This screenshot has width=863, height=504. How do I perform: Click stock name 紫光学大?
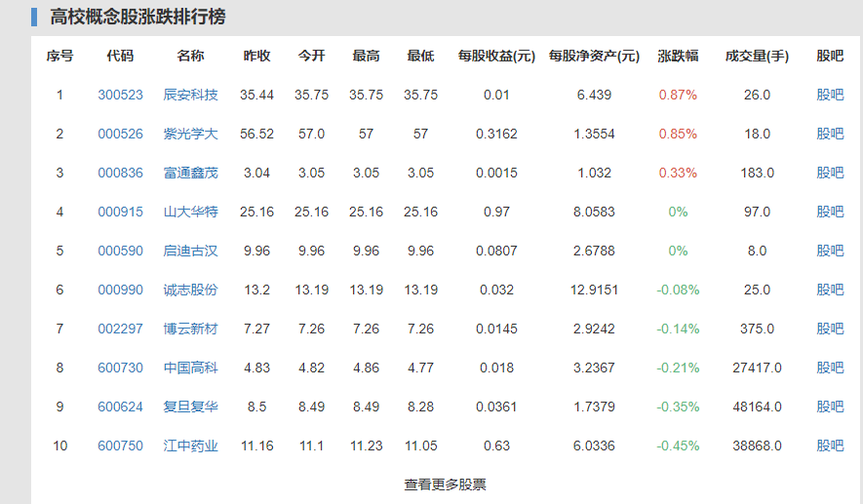pyautogui.click(x=190, y=134)
